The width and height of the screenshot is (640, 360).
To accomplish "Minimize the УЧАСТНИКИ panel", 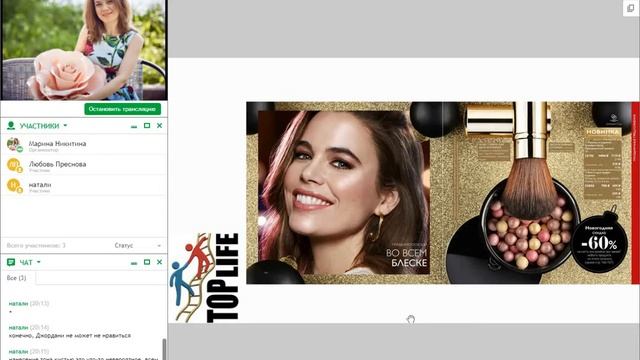I will (x=134, y=126).
